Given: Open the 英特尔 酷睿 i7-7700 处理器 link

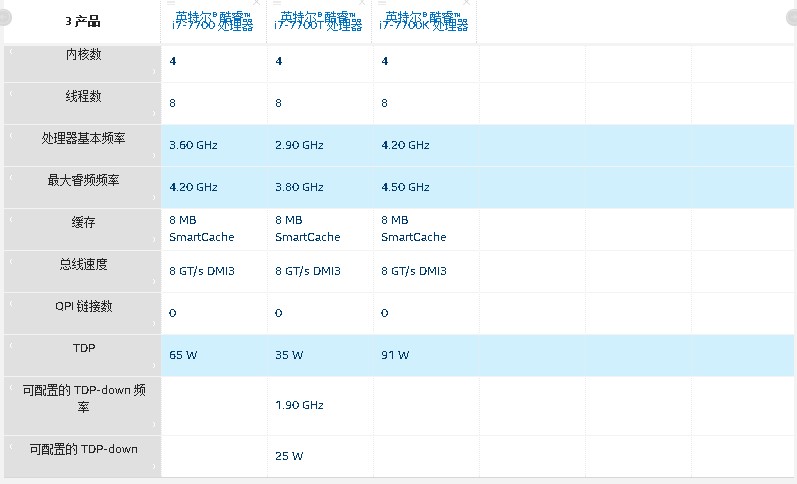Looking at the screenshot, I should click(212, 21).
